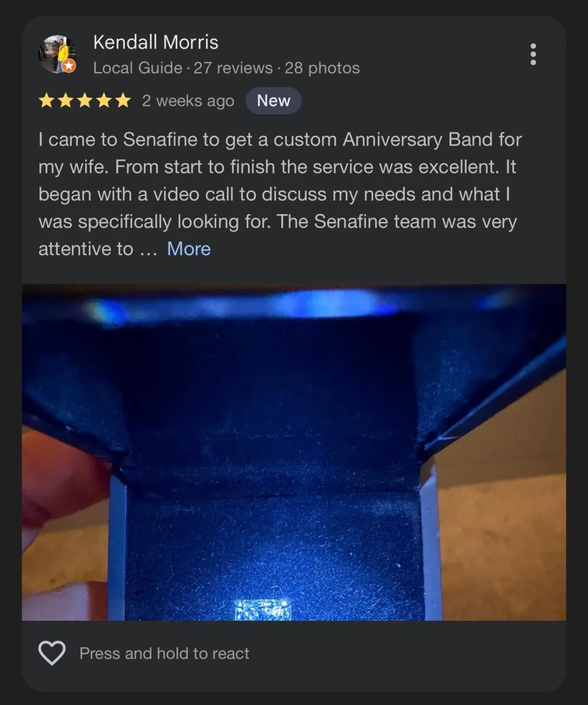Open the reviewer name Kendall Morris
Screen dimensions: 588x705
156,42
